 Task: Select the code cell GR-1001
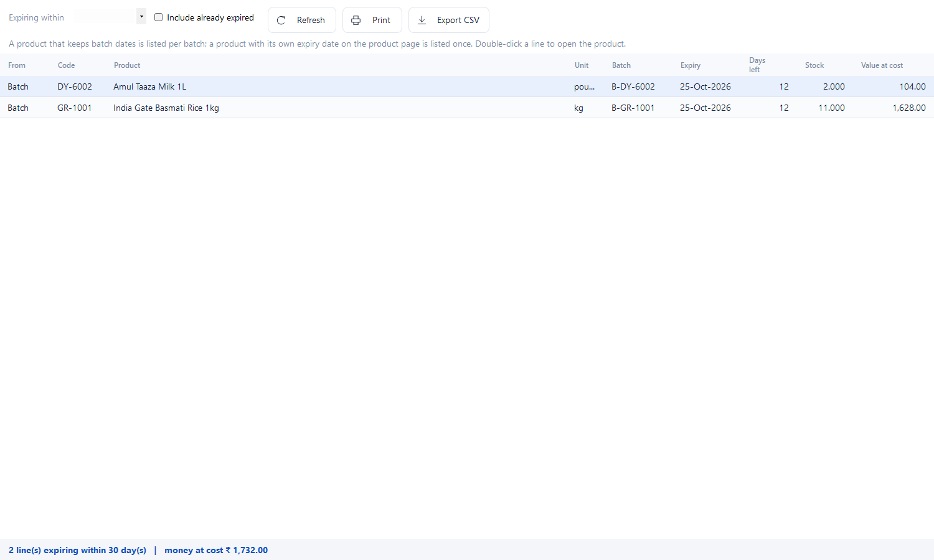75,108
